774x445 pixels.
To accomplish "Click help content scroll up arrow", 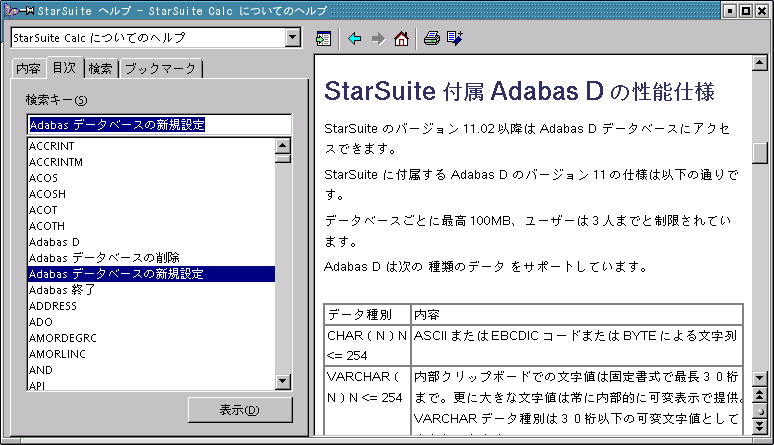I will click(759, 63).
